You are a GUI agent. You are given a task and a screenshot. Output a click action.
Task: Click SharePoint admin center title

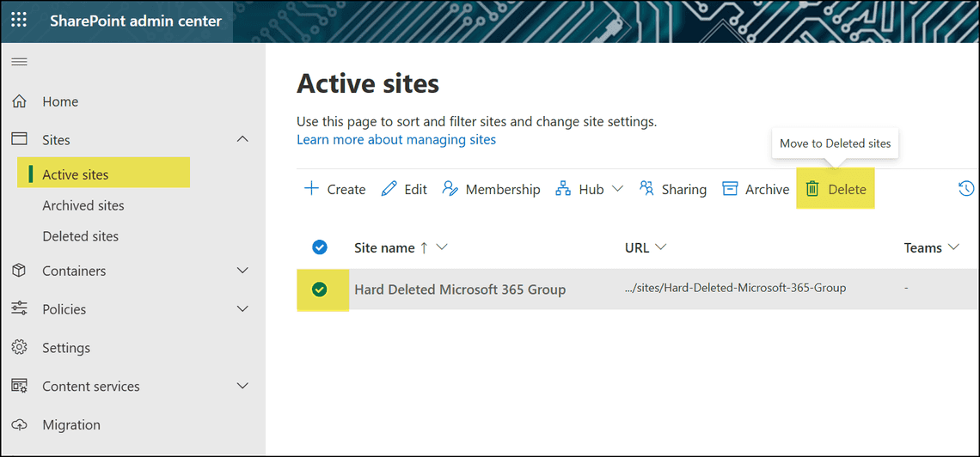[136, 21]
